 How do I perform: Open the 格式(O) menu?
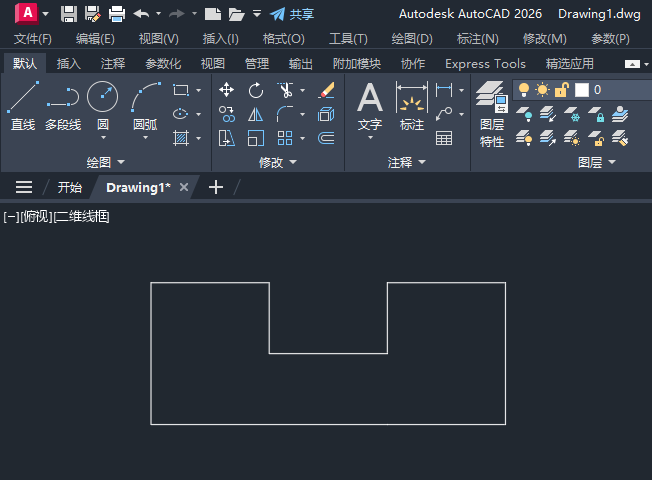[x=284, y=39]
